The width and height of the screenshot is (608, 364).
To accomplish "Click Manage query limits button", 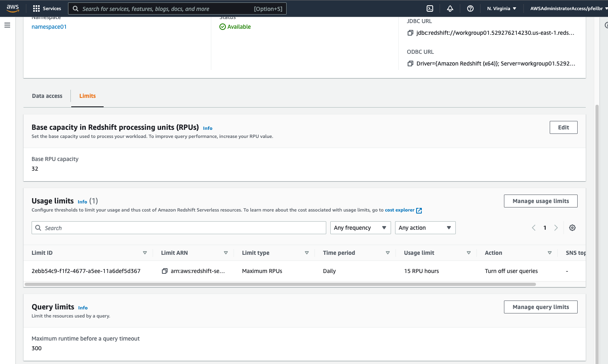I will point(541,307).
